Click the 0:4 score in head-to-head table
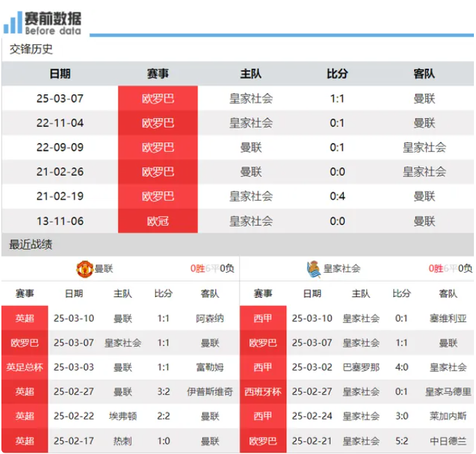This screenshot has width=476, height=454. pyautogui.click(x=337, y=196)
